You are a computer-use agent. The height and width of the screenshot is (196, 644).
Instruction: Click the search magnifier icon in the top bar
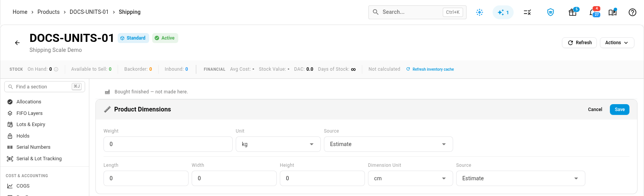[376, 12]
